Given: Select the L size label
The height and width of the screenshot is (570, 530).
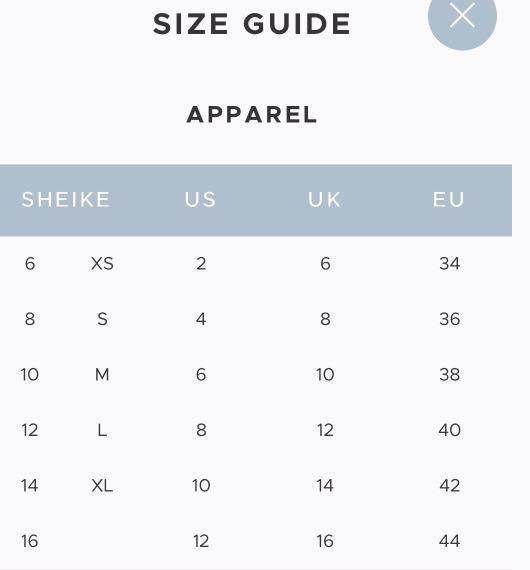Looking at the screenshot, I should coord(102,430).
